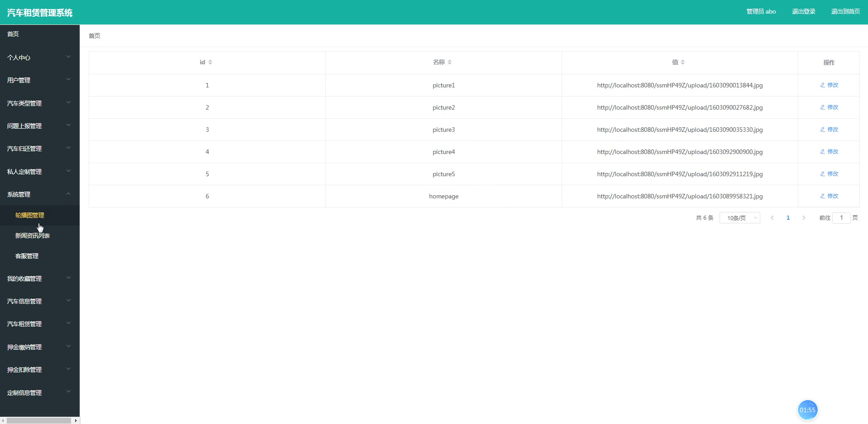The height and width of the screenshot is (424, 868).
Task: Go to next page arrow
Action: 804,218
